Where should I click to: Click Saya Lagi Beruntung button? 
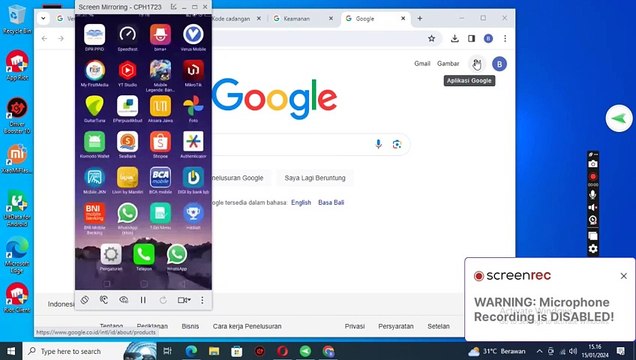coord(315,178)
